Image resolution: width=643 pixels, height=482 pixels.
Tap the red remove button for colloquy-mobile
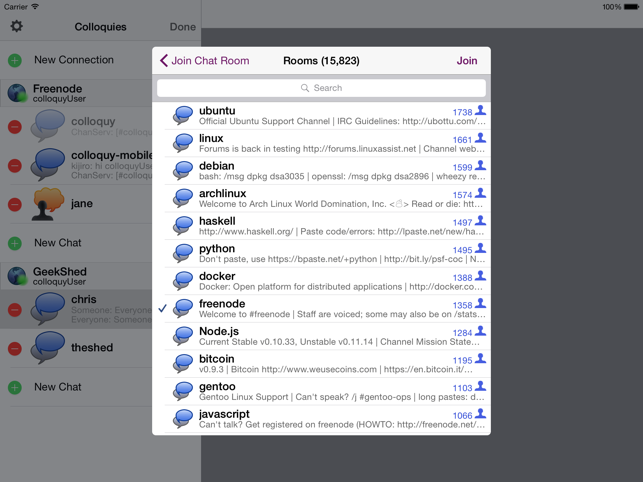coord(15,166)
